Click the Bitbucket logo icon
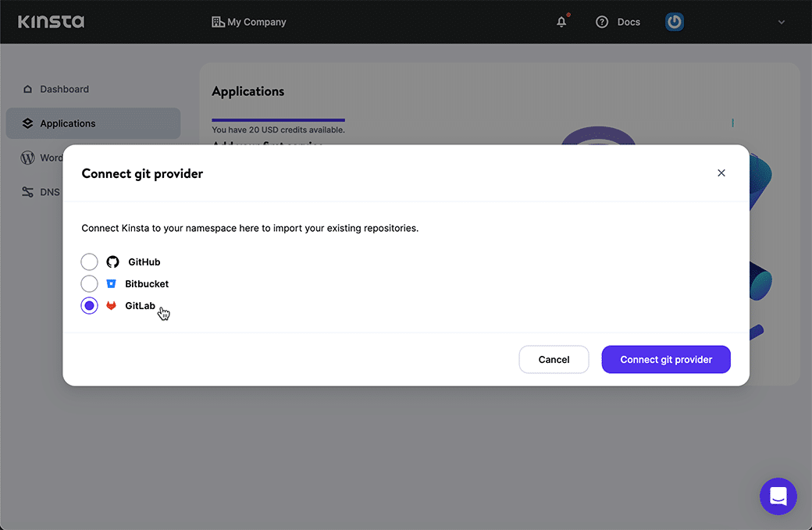 [x=111, y=284]
